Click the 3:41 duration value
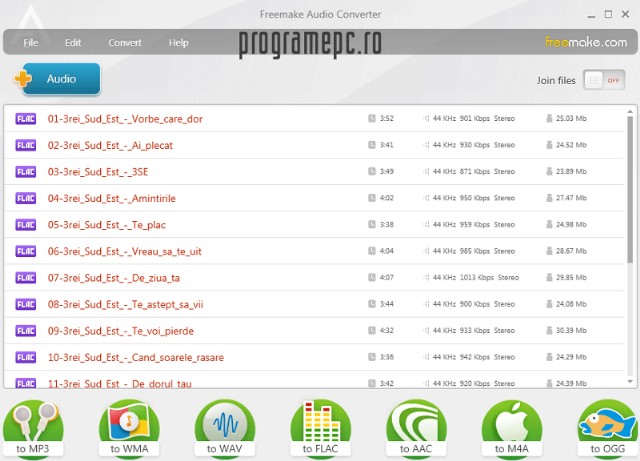The image size is (640, 461). 387,145
